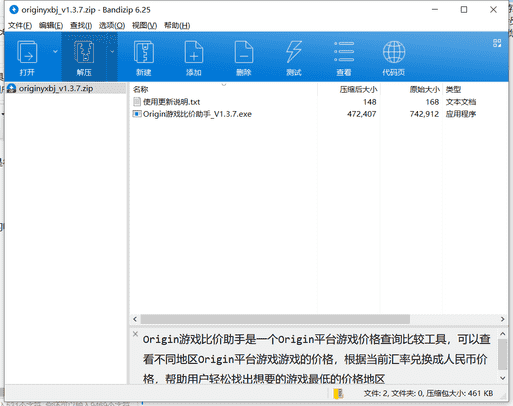Open the Edit (编辑) menu
Screen dimensions: 513x406
coord(51,25)
